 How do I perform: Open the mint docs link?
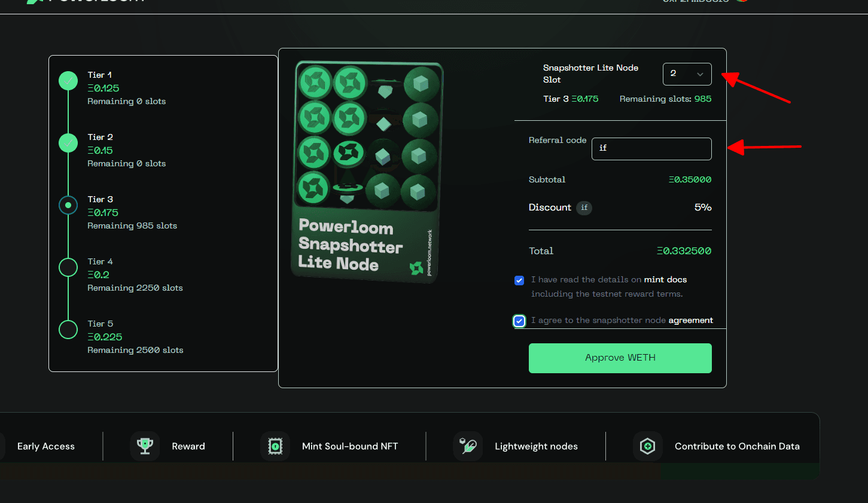pyautogui.click(x=665, y=280)
